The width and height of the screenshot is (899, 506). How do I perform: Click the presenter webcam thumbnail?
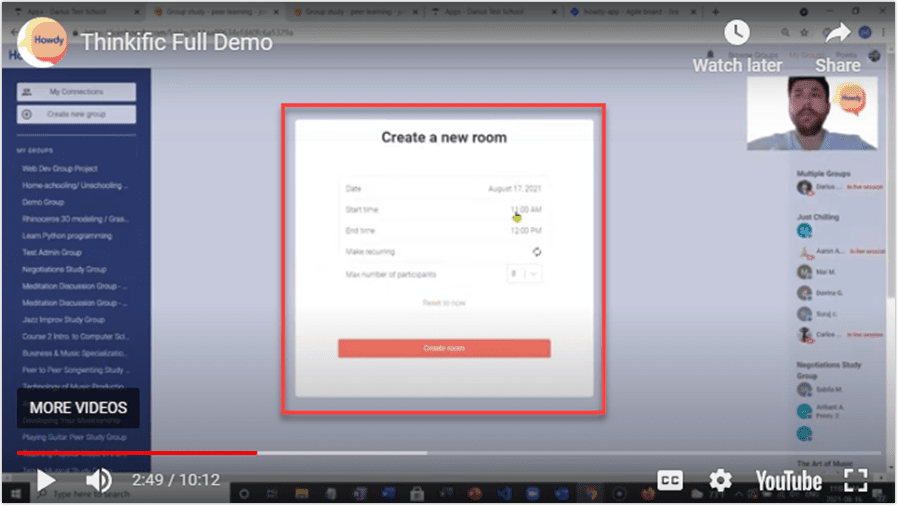[x=812, y=113]
